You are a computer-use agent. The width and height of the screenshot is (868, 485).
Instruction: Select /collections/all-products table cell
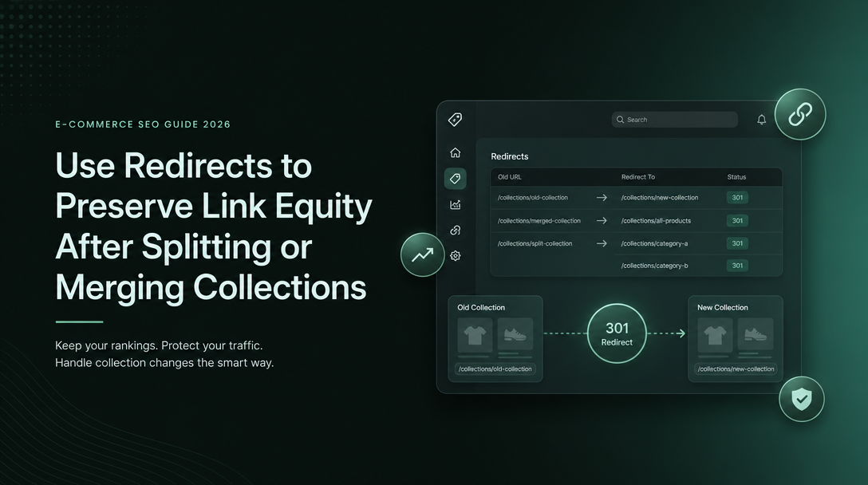tap(656, 221)
